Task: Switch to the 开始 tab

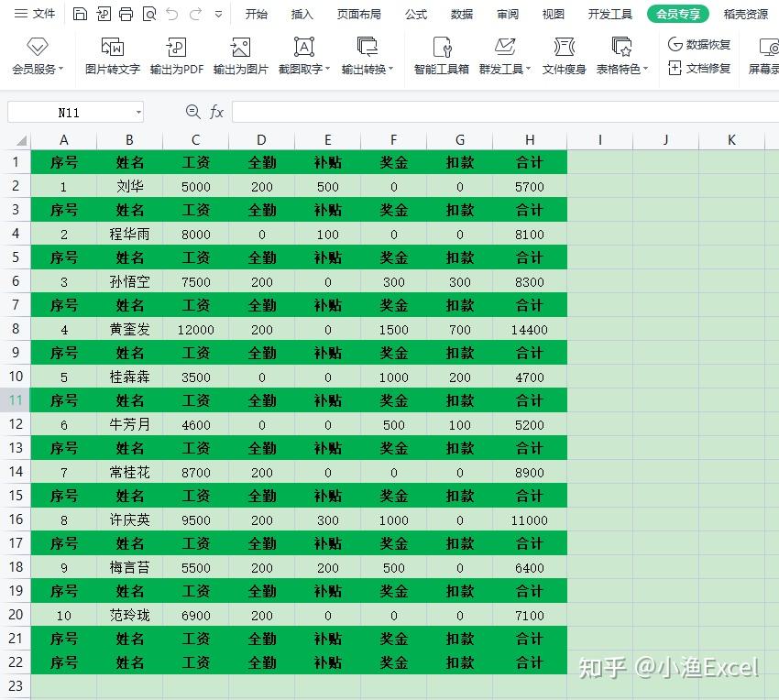Action: pos(257,15)
